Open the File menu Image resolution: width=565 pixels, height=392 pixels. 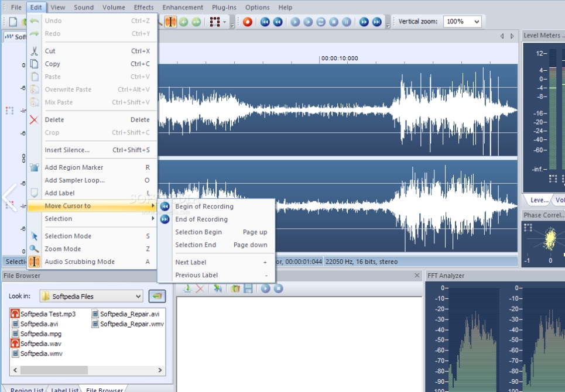(16, 7)
